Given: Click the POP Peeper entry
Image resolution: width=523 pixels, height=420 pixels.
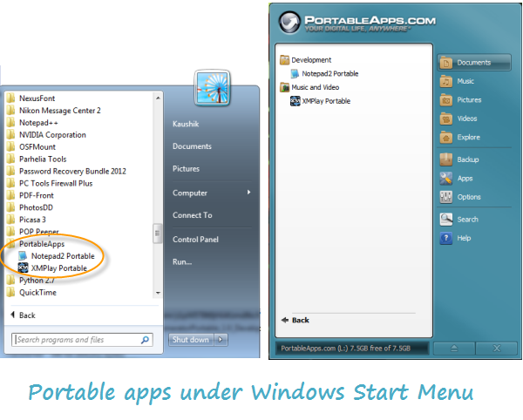Looking at the screenshot, I should (x=33, y=232).
